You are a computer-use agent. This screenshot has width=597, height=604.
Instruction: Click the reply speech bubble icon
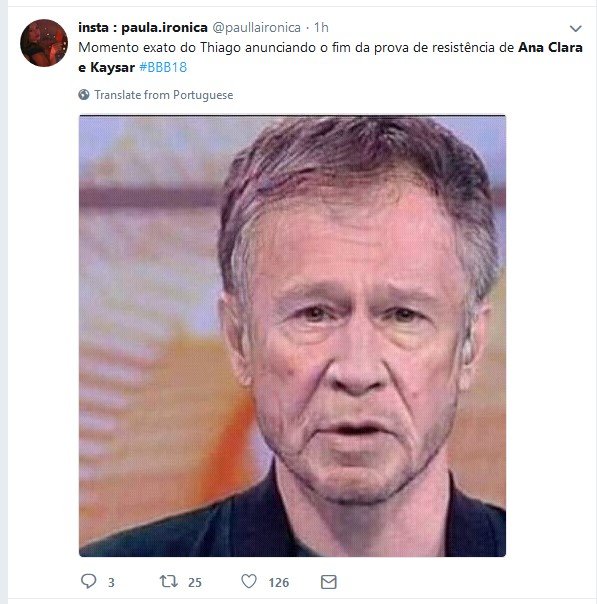(89, 581)
